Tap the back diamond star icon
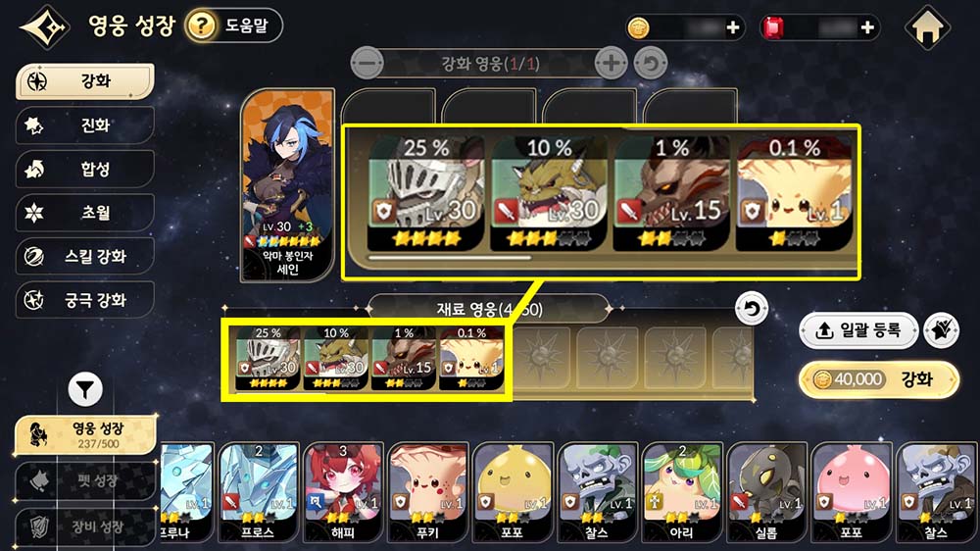 (x=44, y=26)
